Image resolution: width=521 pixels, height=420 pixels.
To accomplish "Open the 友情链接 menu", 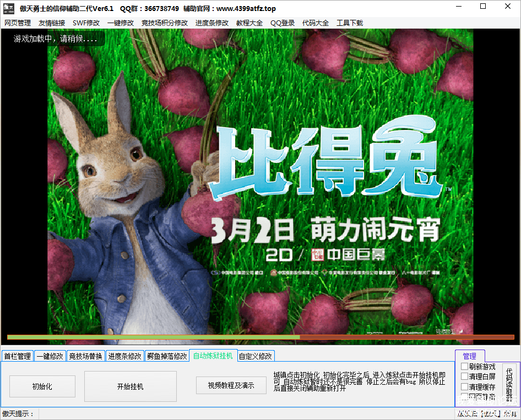I will click(x=52, y=23).
